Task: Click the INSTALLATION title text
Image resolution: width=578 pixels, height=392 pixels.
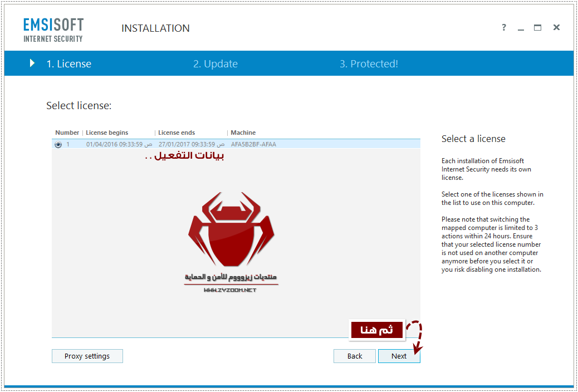Action: 155,28
